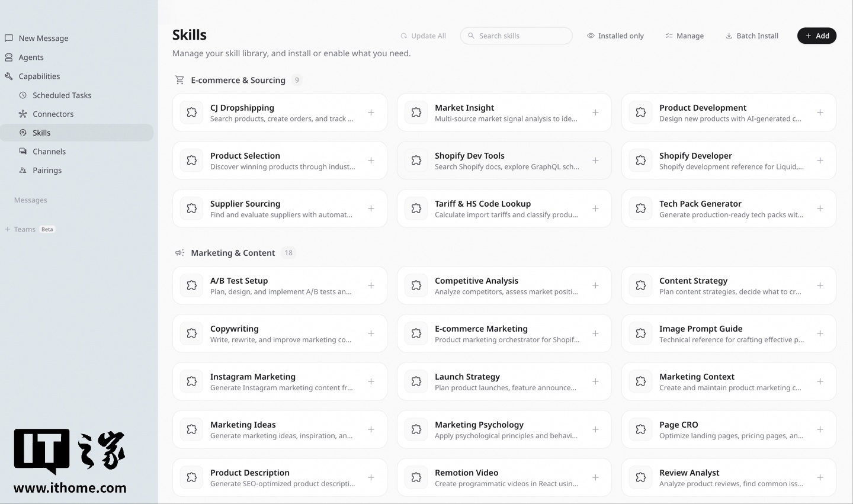The image size is (853, 504).
Task: Go to Connectors in the sidebar
Action: (x=53, y=114)
